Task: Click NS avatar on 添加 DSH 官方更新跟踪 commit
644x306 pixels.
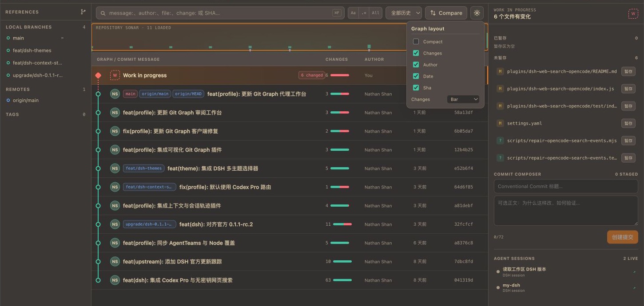Action: (115, 262)
